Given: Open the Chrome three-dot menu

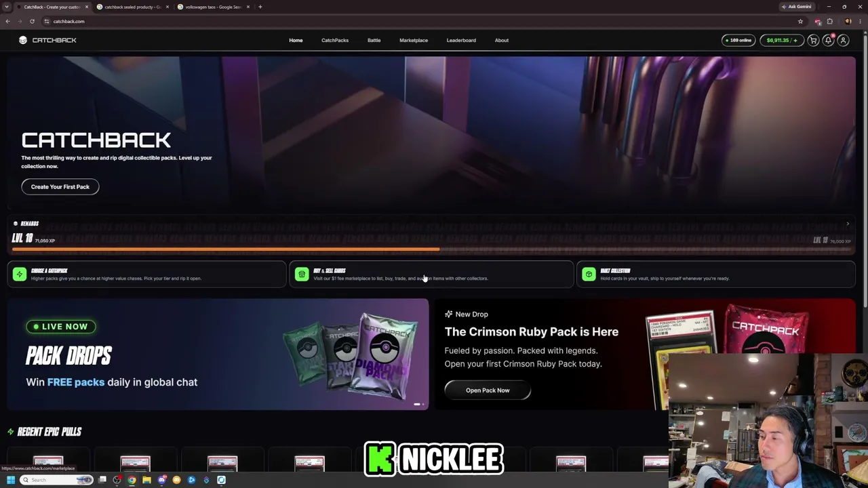Looking at the screenshot, I should pos(861,21).
